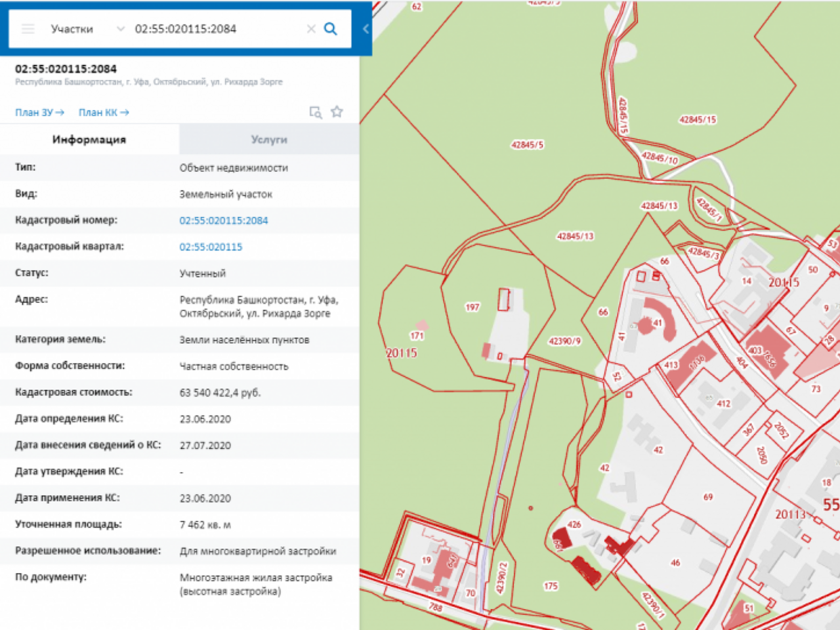Click cadastral number link 02:55:020115:2084
Viewport: 840px width, 630px height.
point(224,220)
